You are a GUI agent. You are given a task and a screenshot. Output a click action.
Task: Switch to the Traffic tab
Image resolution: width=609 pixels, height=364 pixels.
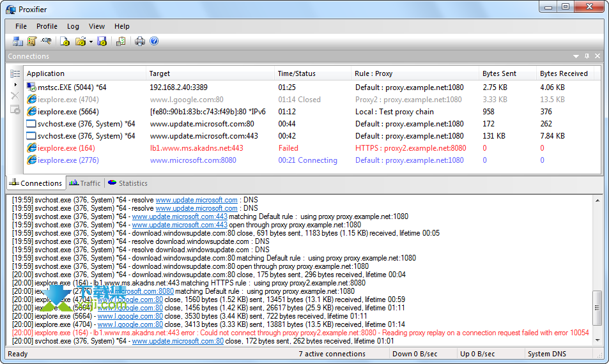[84, 183]
